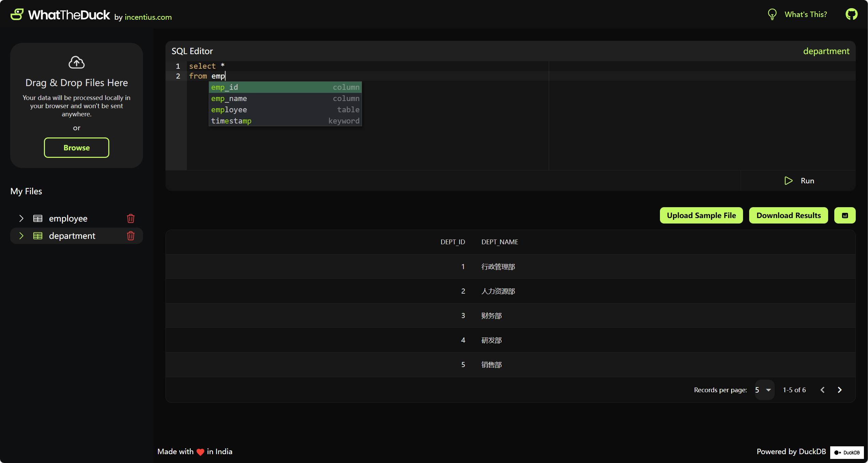
Task: Click the chart icon button beside Download Results
Action: pyautogui.click(x=845, y=215)
